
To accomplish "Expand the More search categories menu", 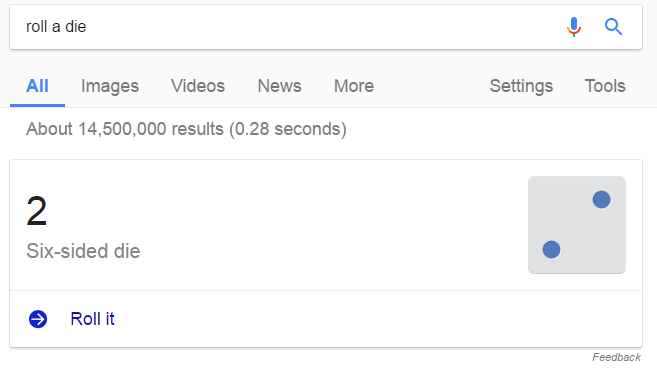I will click(354, 86).
